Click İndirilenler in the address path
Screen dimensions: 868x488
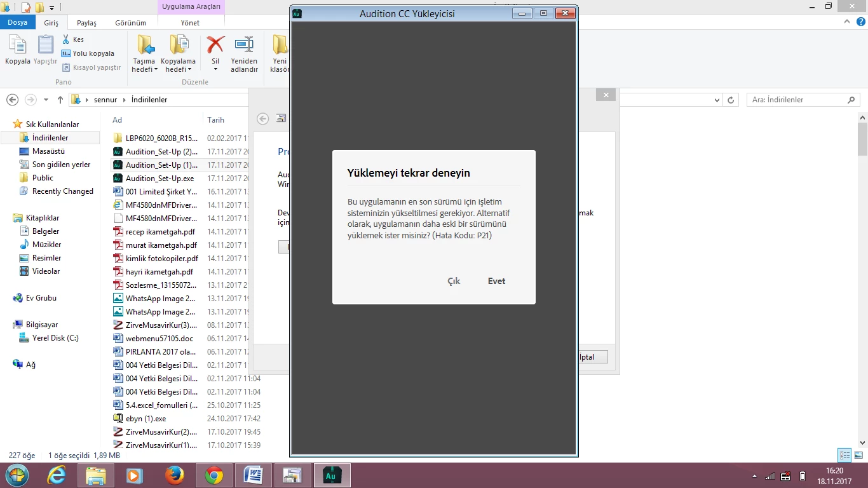coord(149,100)
